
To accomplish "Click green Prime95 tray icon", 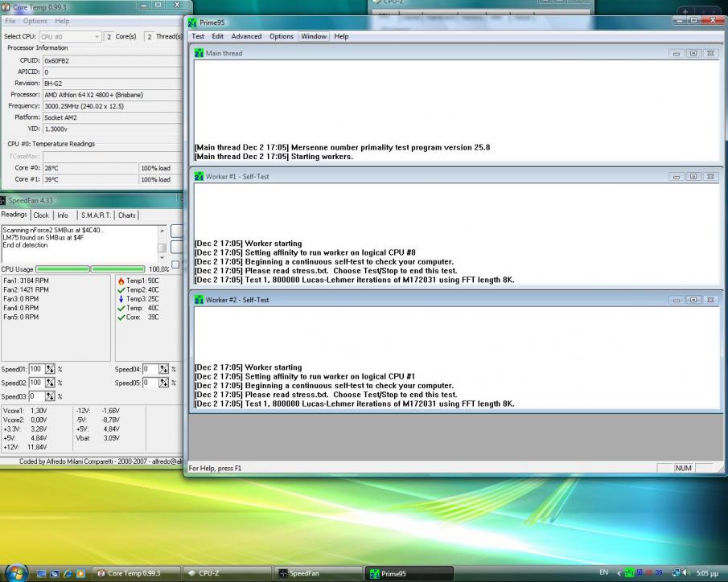I will (x=630, y=573).
